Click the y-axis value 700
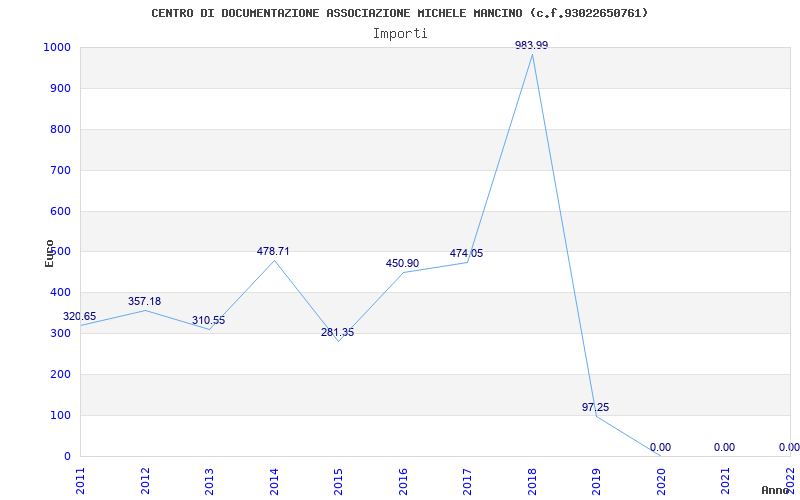This screenshot has height=500, width=800. pyautogui.click(x=60, y=170)
